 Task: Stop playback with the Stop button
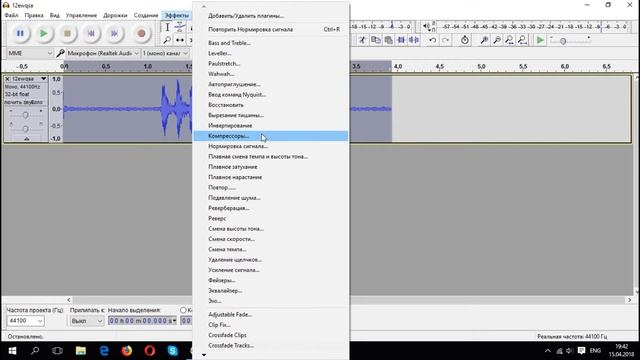(67, 33)
